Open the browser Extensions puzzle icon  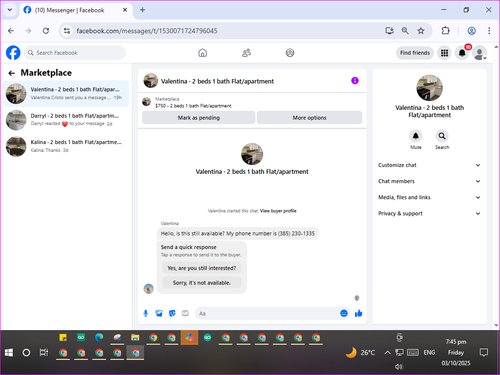(x=445, y=31)
